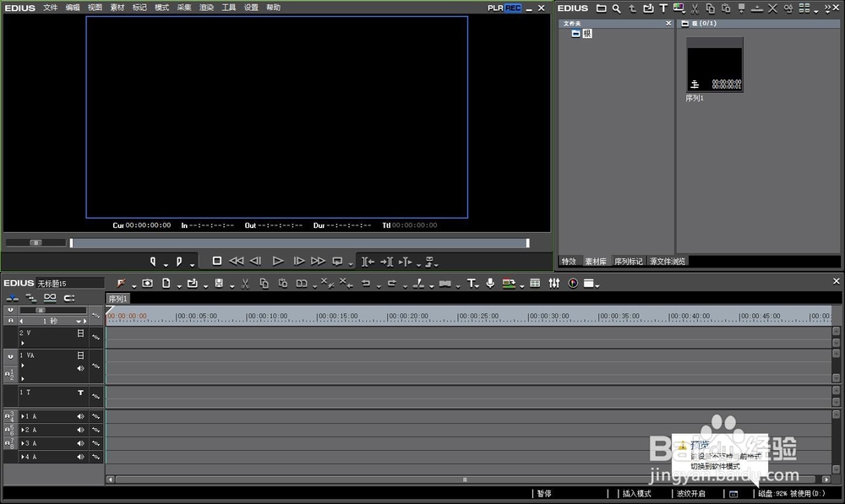Open the bin view mode dropdown arrow
Screen dimensions: 845x504
(816, 11)
